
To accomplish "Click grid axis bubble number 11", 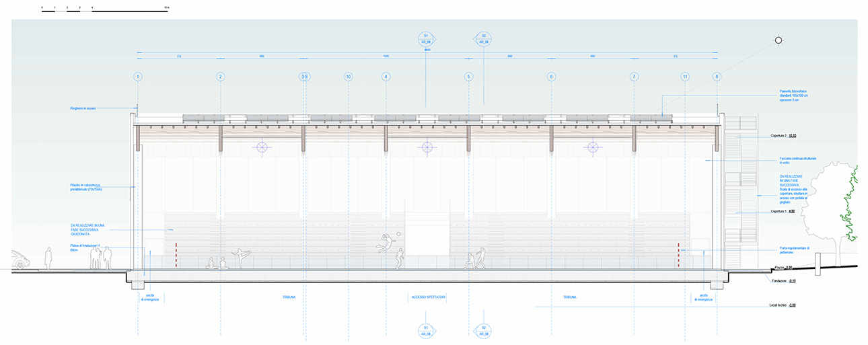I will click(684, 77).
